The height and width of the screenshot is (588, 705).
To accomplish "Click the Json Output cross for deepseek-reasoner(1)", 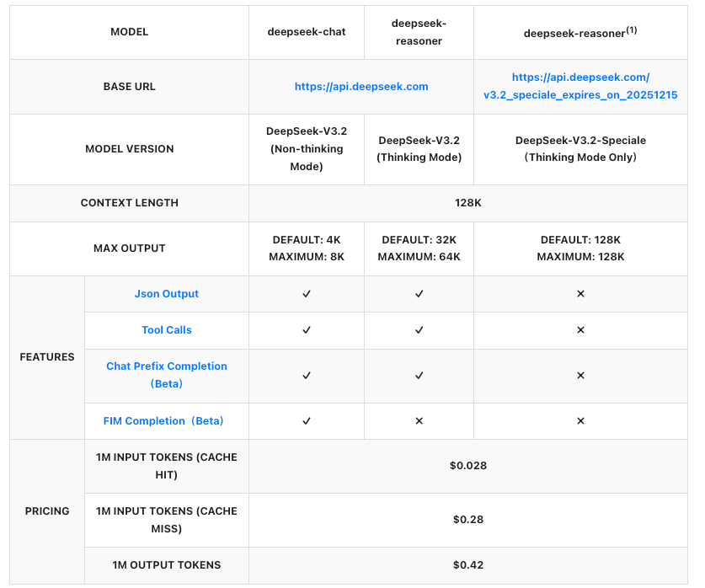I will (580, 294).
